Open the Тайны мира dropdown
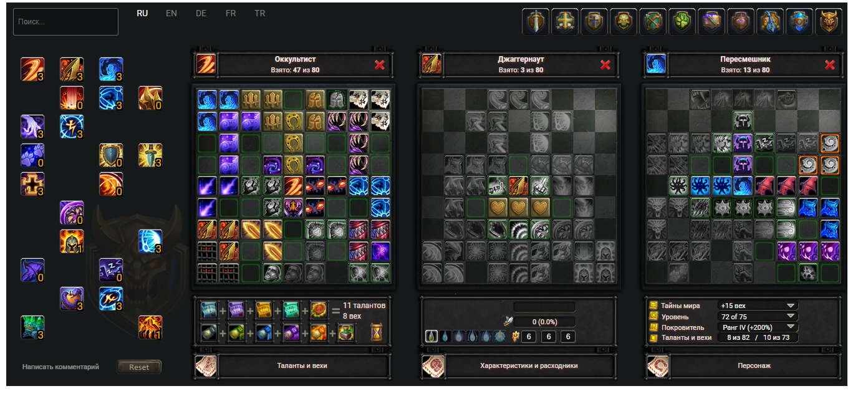 (758, 306)
